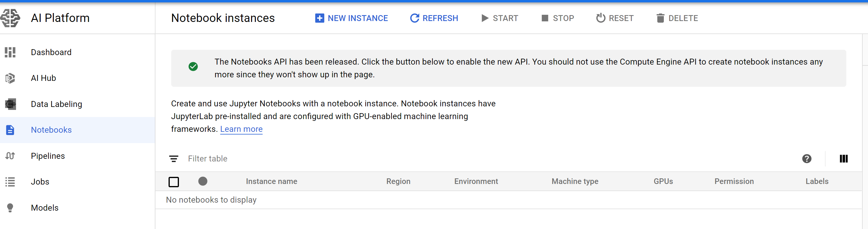Go to AI Hub in the sidebar
868x229 pixels.
point(77,78)
